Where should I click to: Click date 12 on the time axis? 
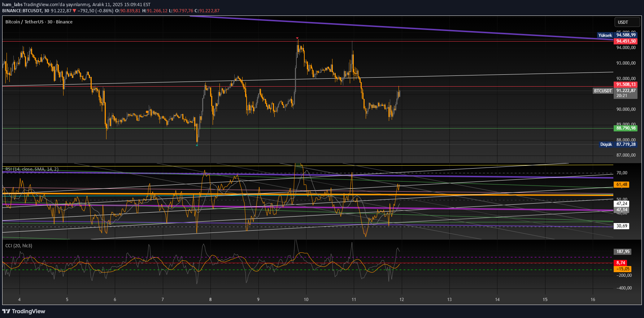click(402, 300)
